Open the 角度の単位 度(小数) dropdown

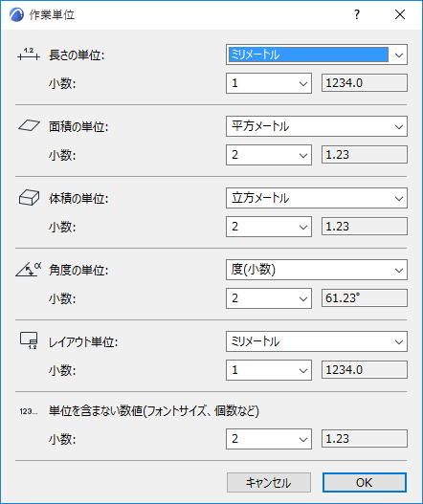[x=317, y=270]
